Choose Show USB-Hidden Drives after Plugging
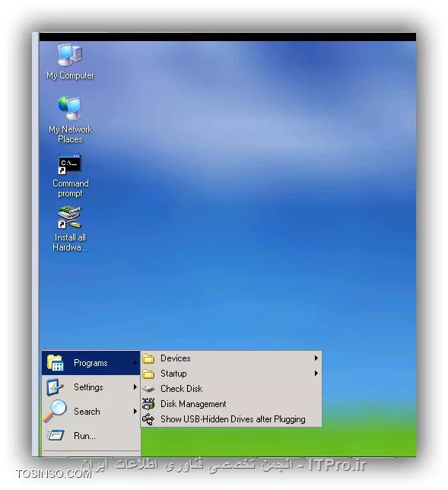Viewport: 448px width, 490px height. (231, 419)
